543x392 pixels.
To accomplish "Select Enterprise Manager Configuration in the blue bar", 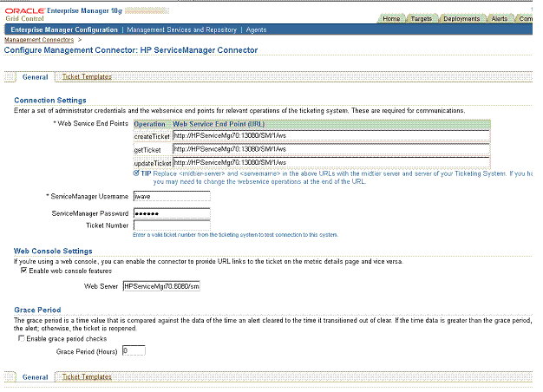I will point(64,29).
